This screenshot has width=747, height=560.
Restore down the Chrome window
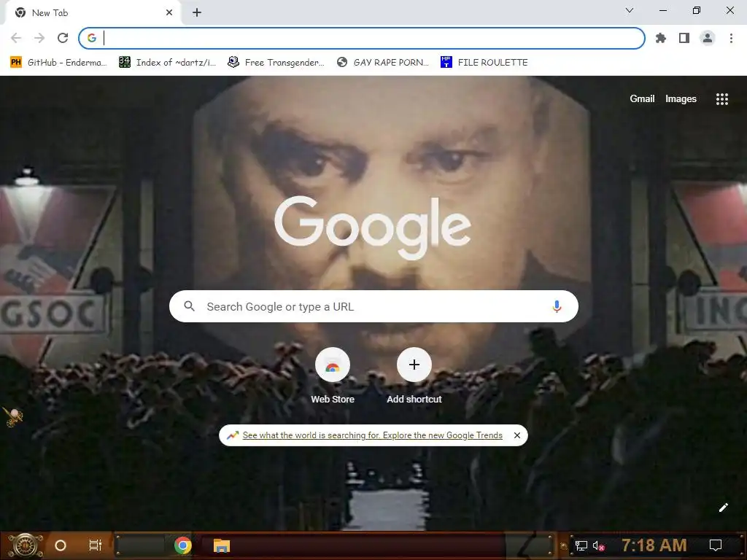tap(696, 10)
